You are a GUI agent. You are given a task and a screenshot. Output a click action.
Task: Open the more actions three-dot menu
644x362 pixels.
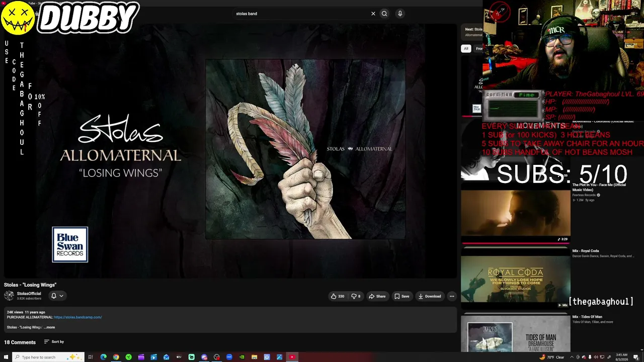click(x=452, y=296)
